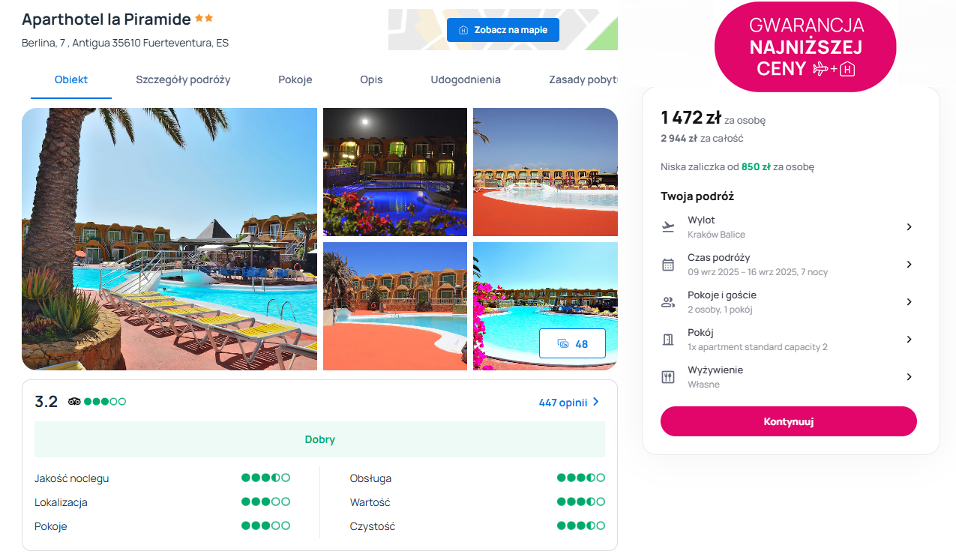Click the guests icon beside Pokoje i goście

668,302
